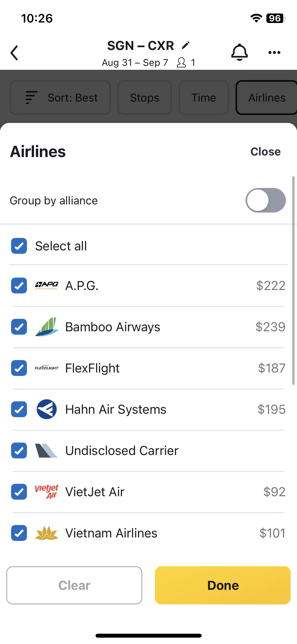This screenshot has height=644, width=297.
Task: Open the Sort: Best dropdown
Action: [x=60, y=98]
